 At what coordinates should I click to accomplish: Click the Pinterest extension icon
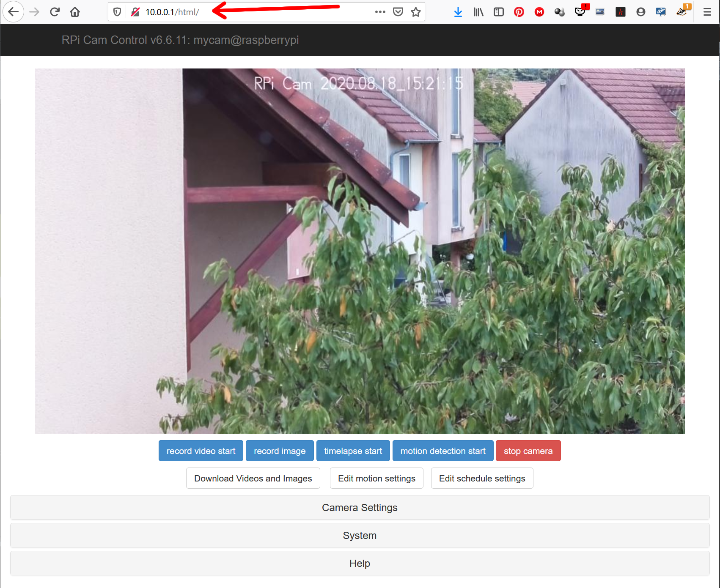(519, 12)
